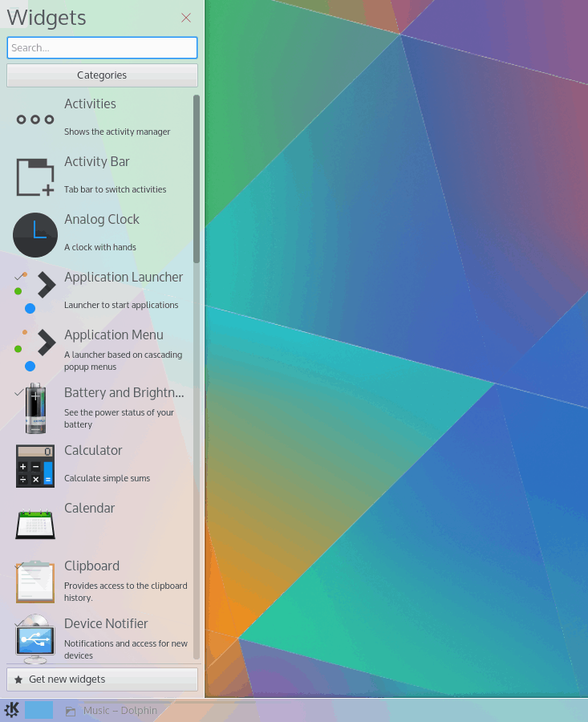The height and width of the screenshot is (722, 588).
Task: Click the 'Calendar' widget title
Action: 89,508
